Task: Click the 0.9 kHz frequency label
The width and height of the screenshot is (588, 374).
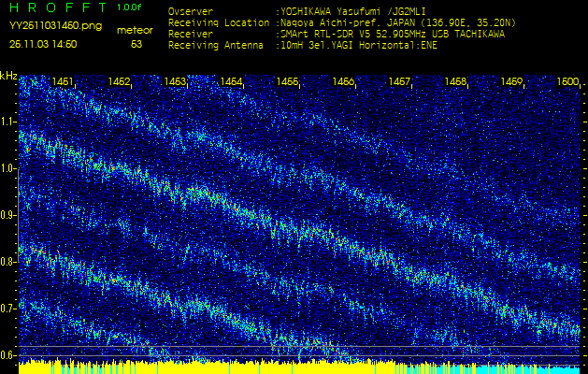Action: (x=8, y=215)
